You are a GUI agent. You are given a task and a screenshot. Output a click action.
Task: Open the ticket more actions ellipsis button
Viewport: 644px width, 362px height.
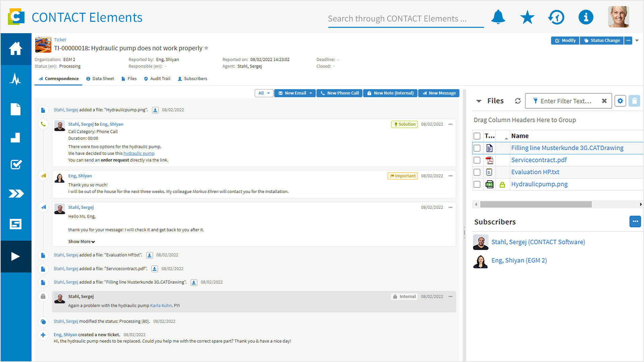coord(628,41)
